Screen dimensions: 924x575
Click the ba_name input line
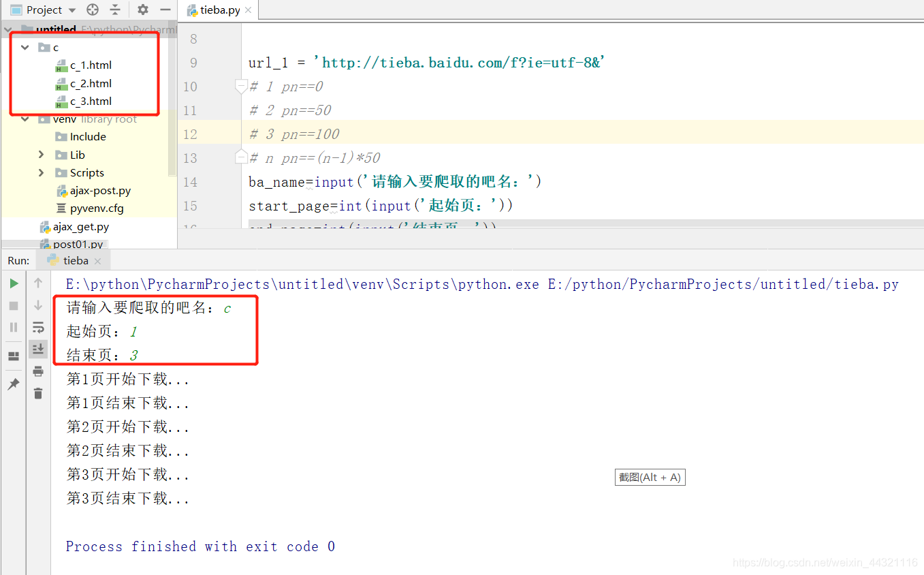(x=395, y=182)
